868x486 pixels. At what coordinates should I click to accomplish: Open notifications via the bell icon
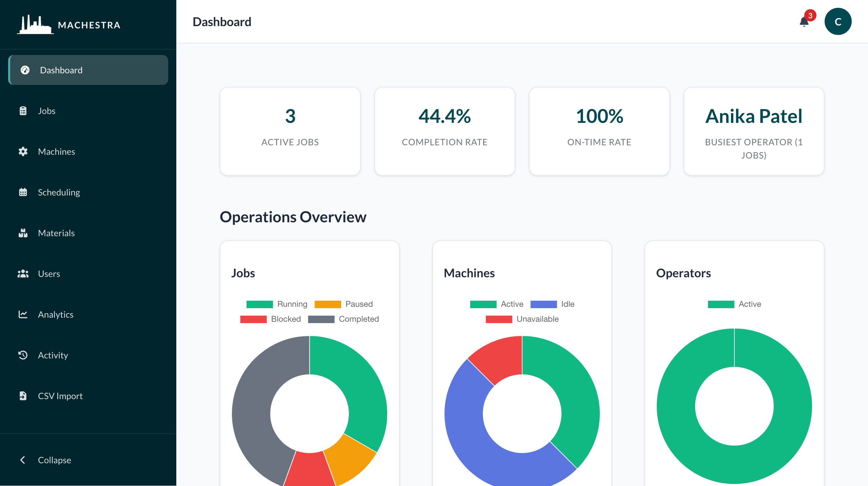pos(804,21)
